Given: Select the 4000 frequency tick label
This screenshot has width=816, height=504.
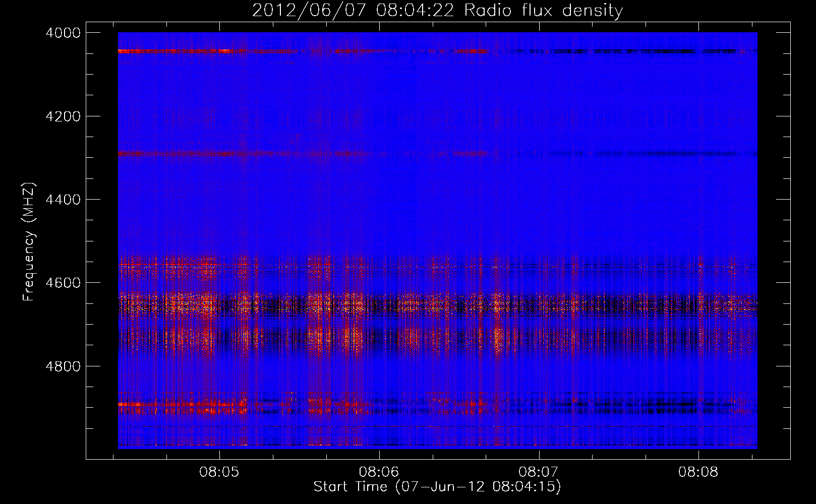Looking at the screenshot, I should pyautogui.click(x=63, y=33).
